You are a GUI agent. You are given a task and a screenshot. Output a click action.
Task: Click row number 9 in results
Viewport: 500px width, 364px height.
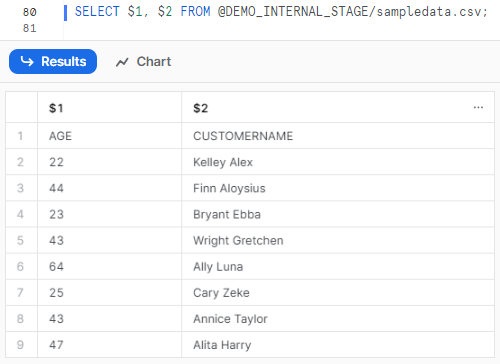pyautogui.click(x=20, y=345)
